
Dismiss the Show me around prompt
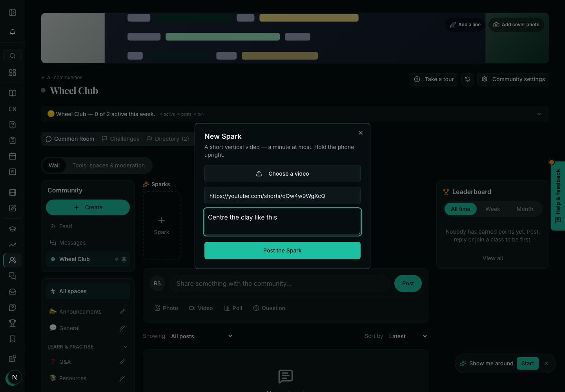tap(546, 363)
